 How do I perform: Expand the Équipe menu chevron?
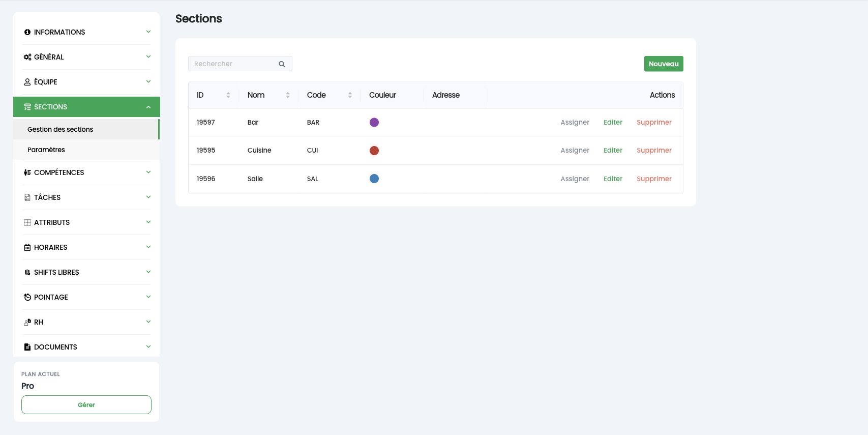(x=148, y=81)
